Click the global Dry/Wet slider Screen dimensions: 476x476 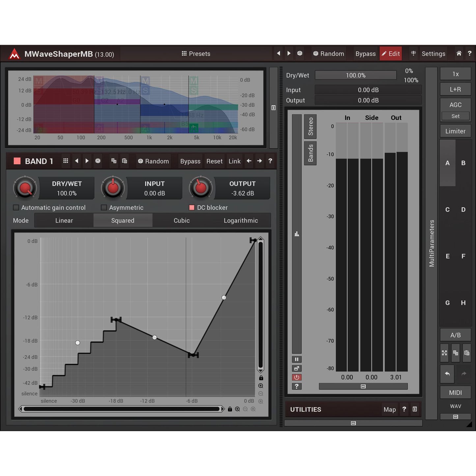(x=355, y=75)
